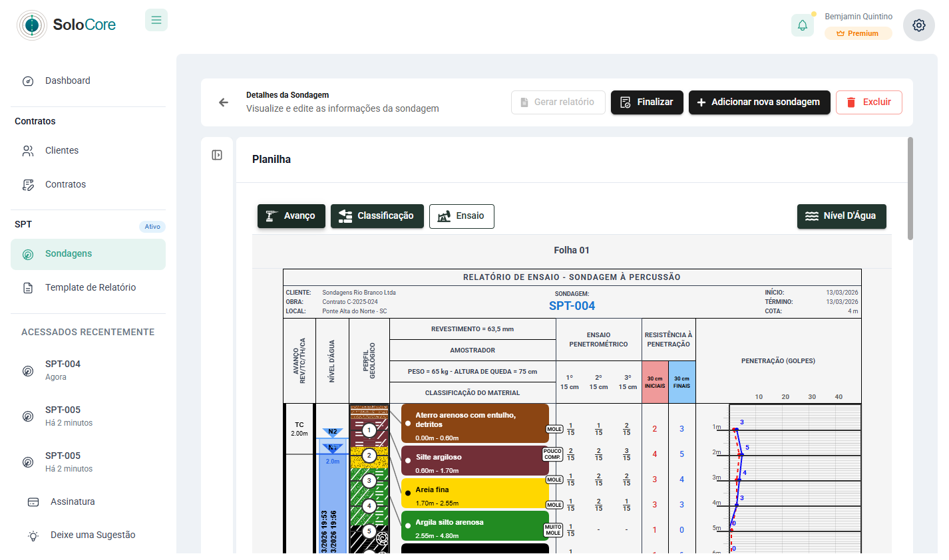Select the green Argila silto arenosa layer
Screen dimensions: 949x560
475,525
